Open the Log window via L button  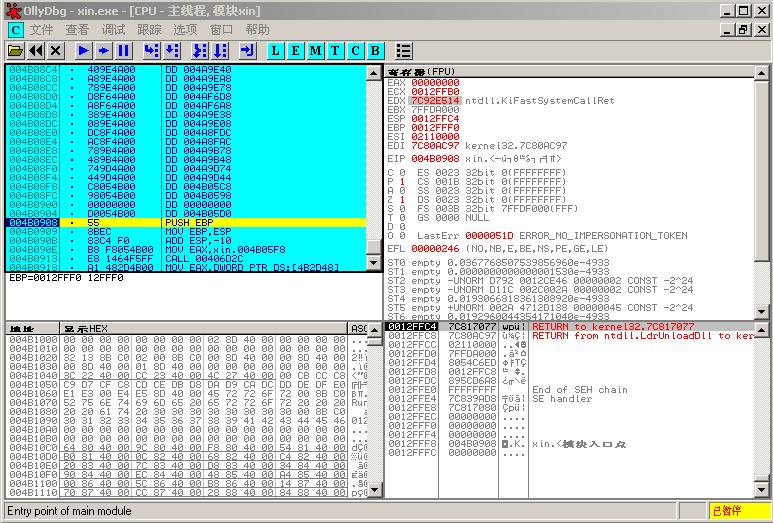tap(276, 50)
